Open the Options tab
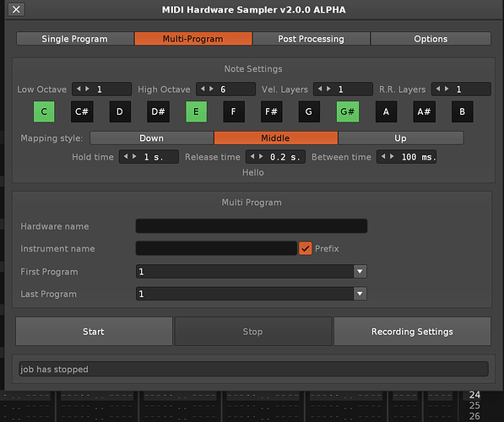The width and height of the screenshot is (504, 422). click(x=431, y=39)
